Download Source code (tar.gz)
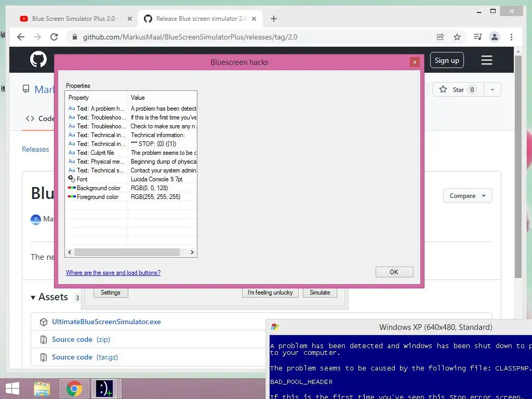 [x=85, y=357]
